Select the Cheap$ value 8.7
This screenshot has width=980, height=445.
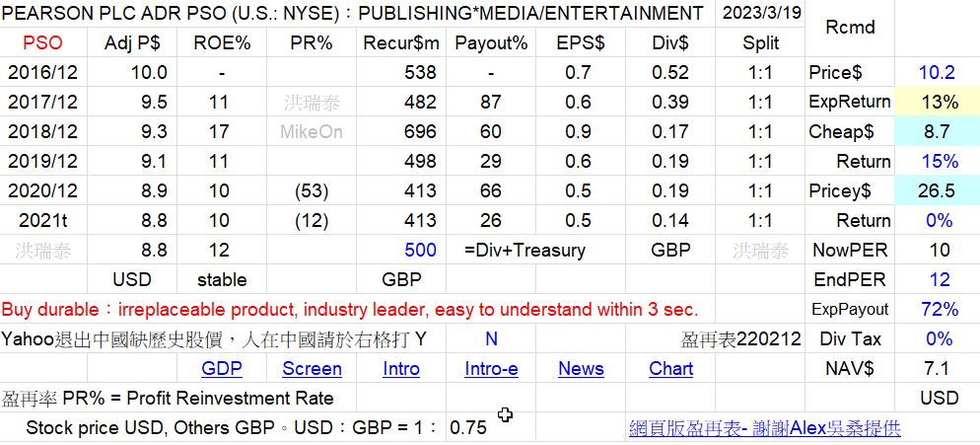click(937, 131)
